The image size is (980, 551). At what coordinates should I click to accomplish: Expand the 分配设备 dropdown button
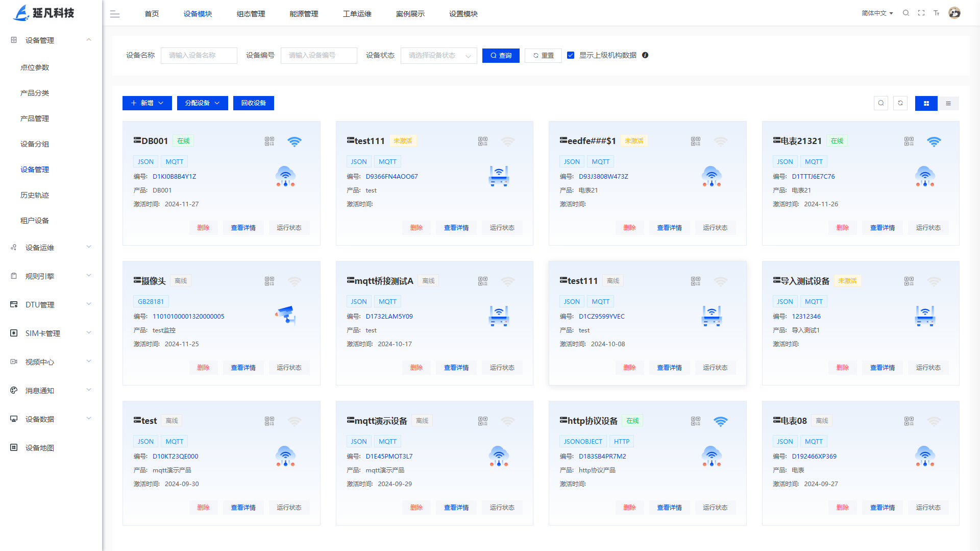pos(202,103)
